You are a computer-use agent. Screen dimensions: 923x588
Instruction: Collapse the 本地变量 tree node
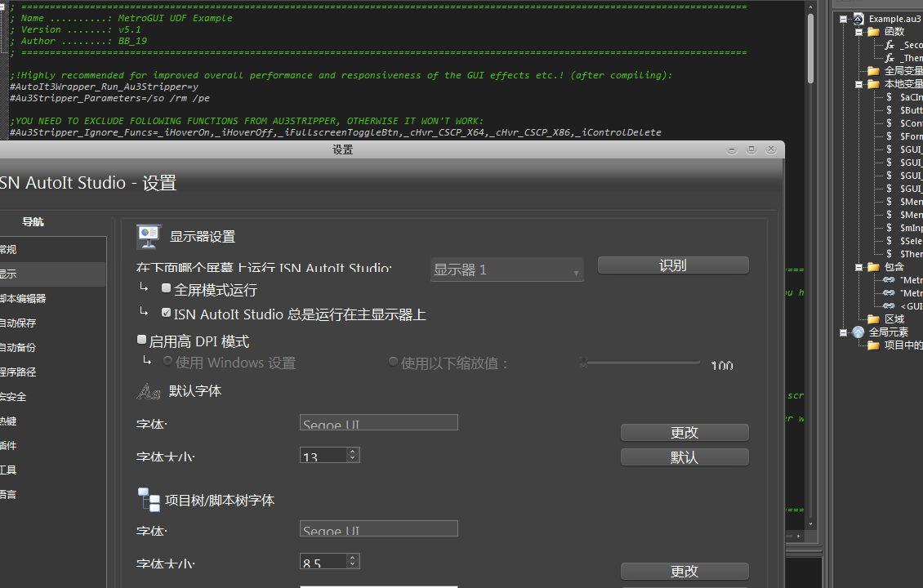click(860, 84)
